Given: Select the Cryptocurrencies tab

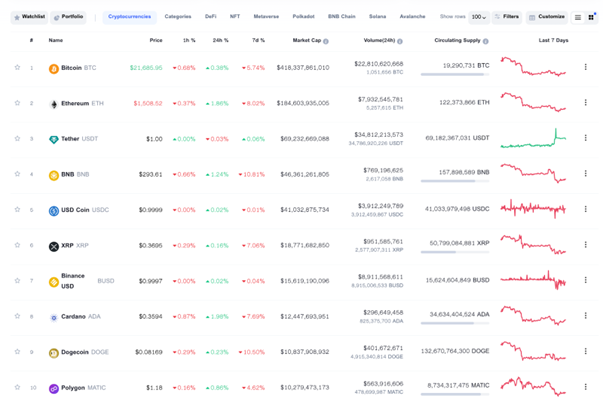Looking at the screenshot, I should (130, 17).
